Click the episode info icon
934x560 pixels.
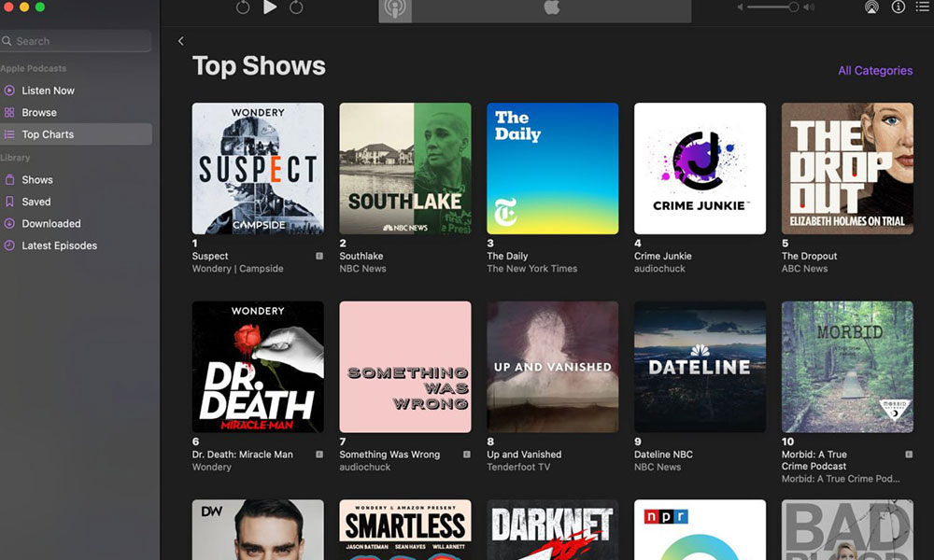click(x=899, y=7)
